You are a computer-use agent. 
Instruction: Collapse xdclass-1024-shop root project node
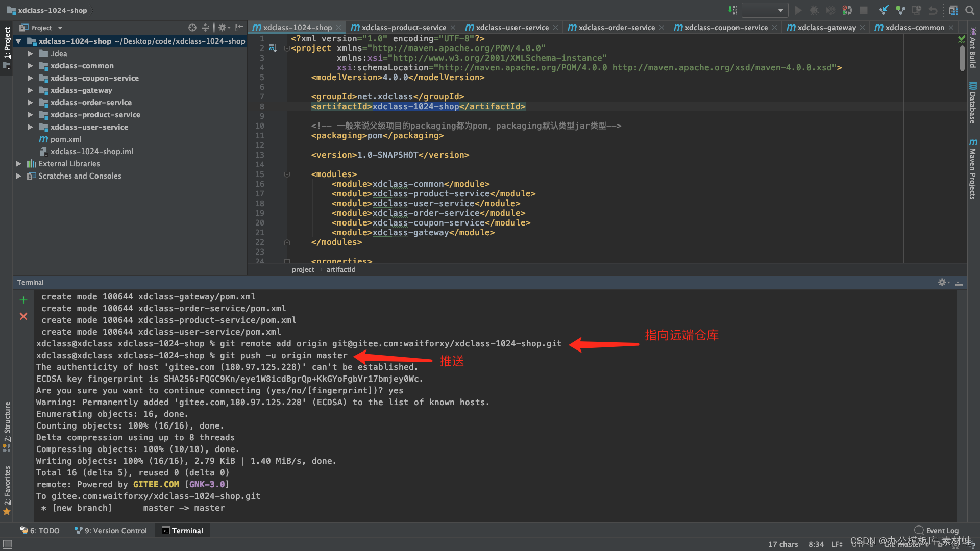[x=18, y=41]
